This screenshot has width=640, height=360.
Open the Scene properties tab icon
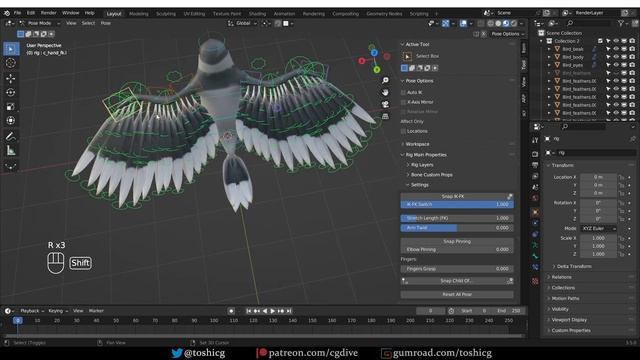pyautogui.click(x=535, y=187)
